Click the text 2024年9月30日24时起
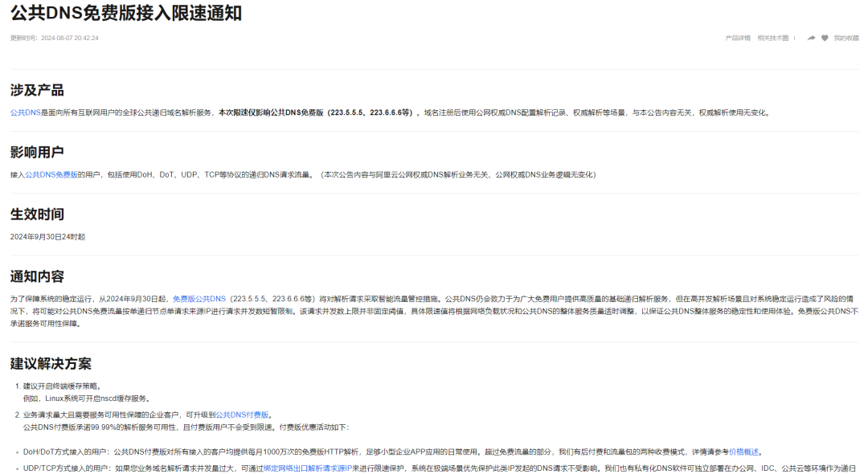Viewport: 868px width, 474px height. pos(47,237)
